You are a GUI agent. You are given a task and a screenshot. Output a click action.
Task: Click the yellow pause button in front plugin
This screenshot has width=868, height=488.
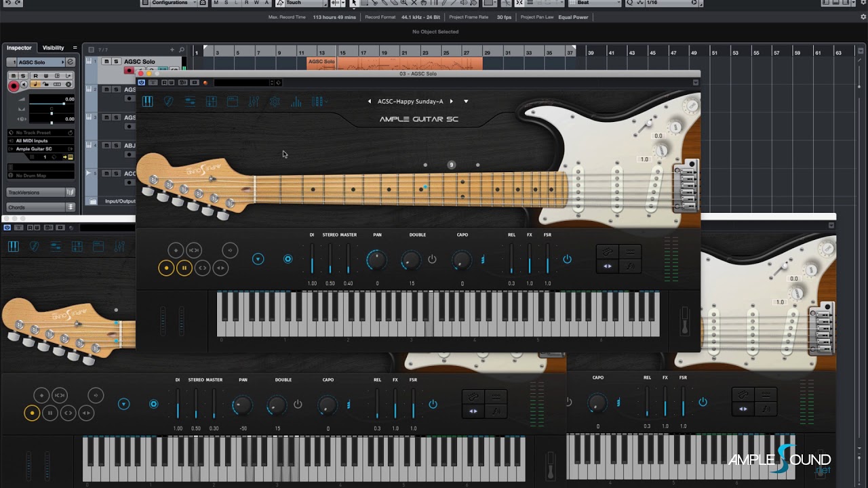[184, 268]
